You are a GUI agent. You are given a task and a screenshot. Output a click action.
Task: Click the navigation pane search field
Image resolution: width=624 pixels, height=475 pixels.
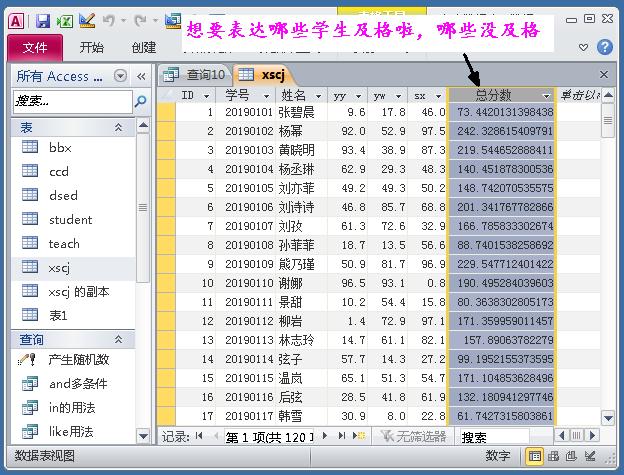click(73, 101)
